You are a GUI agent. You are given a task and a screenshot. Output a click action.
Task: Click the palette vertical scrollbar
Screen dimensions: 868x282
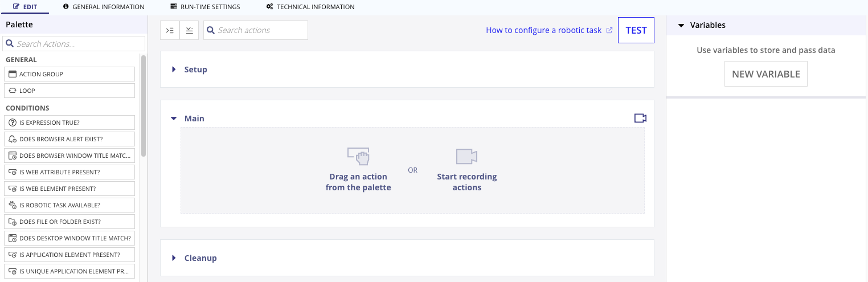tap(144, 105)
